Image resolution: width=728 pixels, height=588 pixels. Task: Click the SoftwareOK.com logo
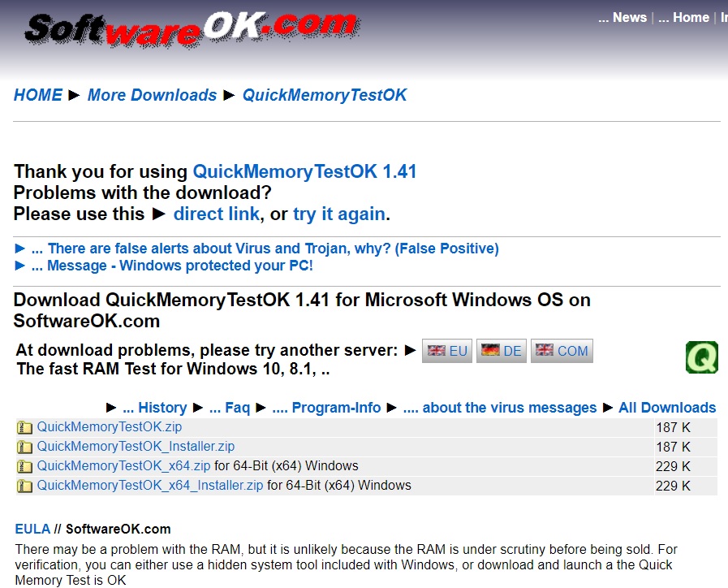192,28
